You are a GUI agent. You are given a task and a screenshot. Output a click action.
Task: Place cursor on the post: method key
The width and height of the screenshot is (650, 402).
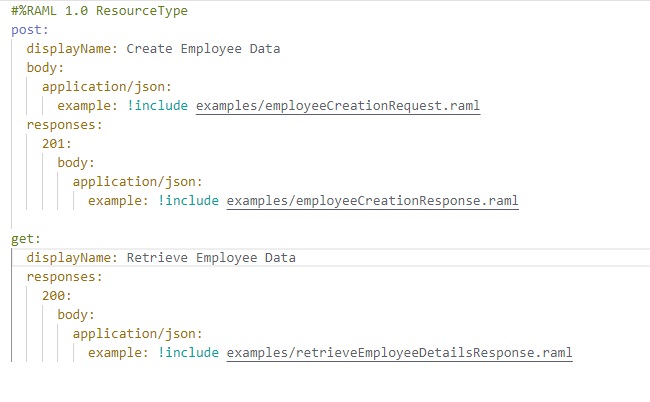tap(30, 30)
